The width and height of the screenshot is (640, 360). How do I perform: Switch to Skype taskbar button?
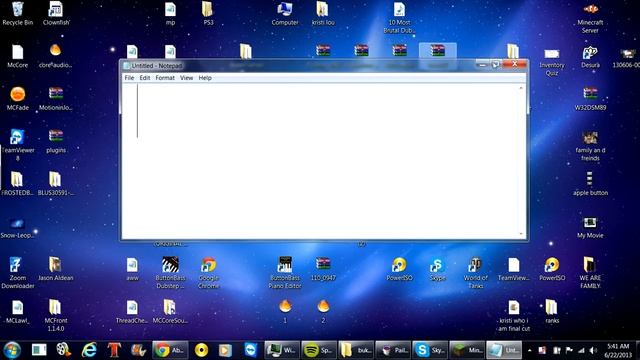430,350
